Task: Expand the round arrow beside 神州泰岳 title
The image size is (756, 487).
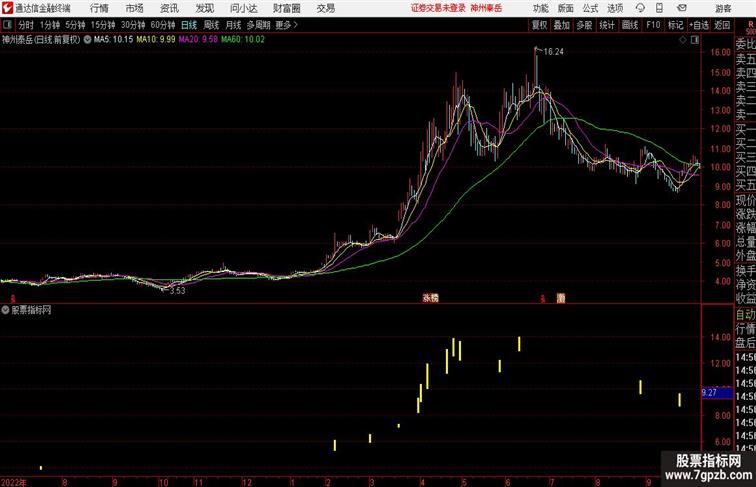Action: [87, 40]
